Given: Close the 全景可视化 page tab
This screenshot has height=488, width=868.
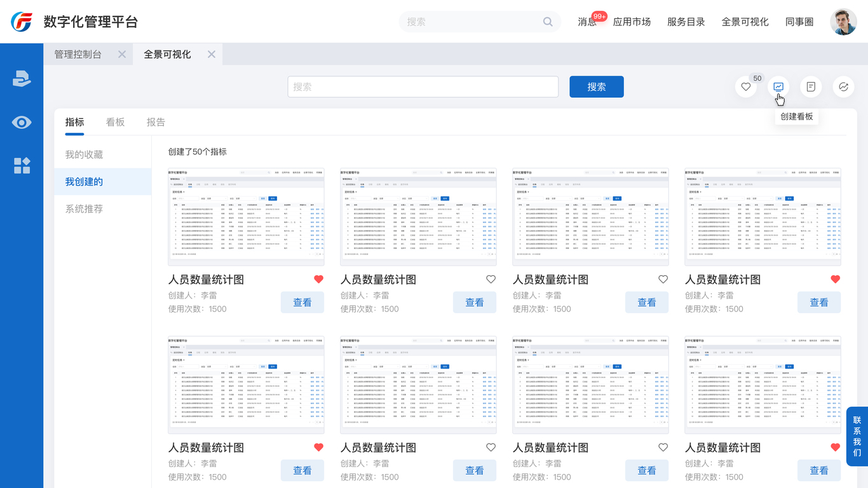Looking at the screenshot, I should (212, 54).
